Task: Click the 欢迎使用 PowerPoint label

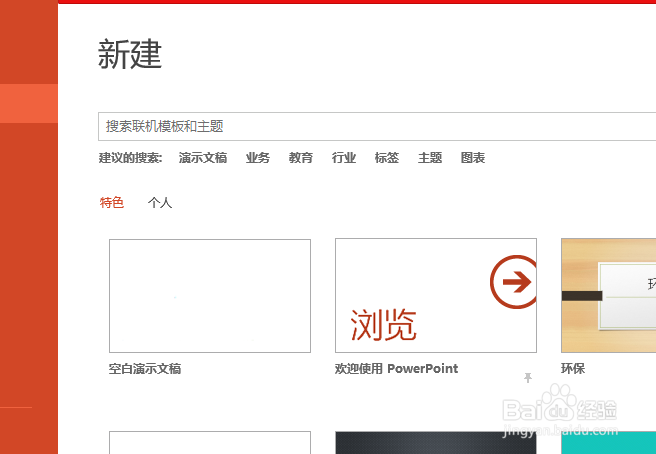Action: point(397,369)
